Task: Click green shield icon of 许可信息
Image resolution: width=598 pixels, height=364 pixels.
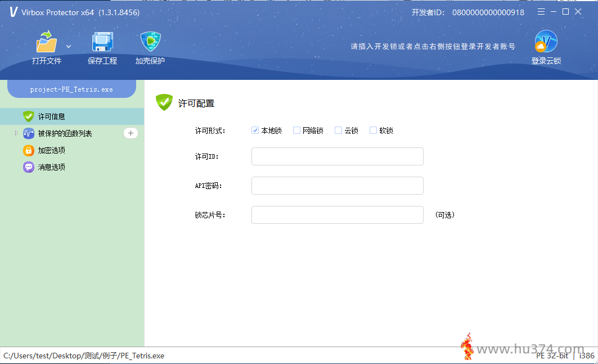Action: (29, 116)
